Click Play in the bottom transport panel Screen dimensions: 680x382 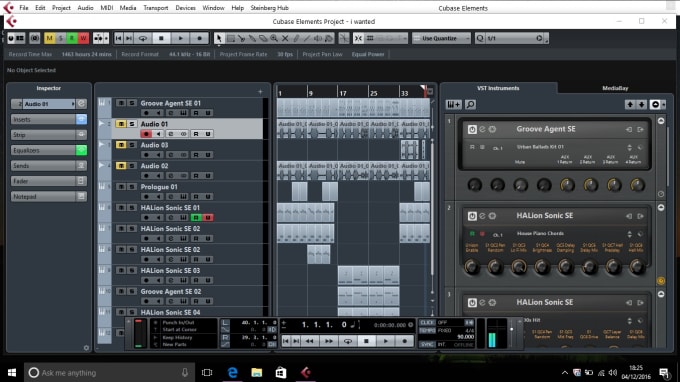click(x=386, y=341)
